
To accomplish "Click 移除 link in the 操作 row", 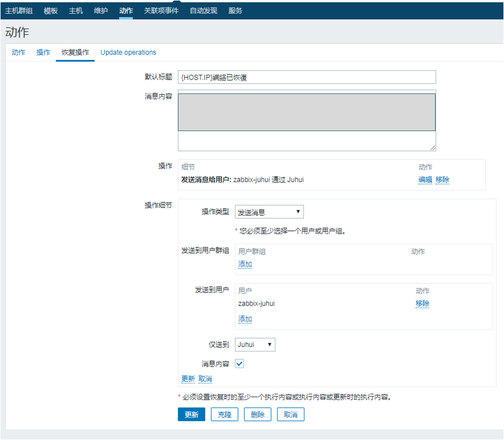I will [442, 180].
